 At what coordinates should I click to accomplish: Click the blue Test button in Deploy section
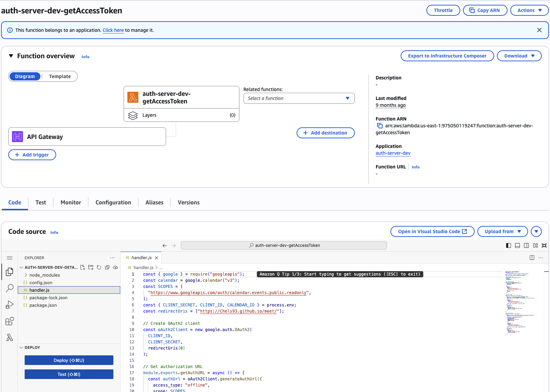tap(69, 374)
